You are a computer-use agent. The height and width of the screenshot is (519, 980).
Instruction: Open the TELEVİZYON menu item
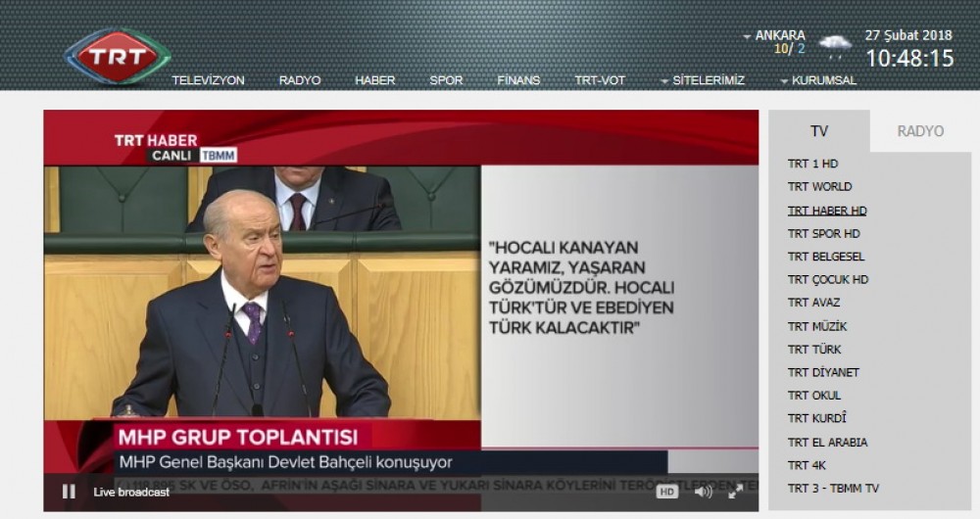pos(208,80)
